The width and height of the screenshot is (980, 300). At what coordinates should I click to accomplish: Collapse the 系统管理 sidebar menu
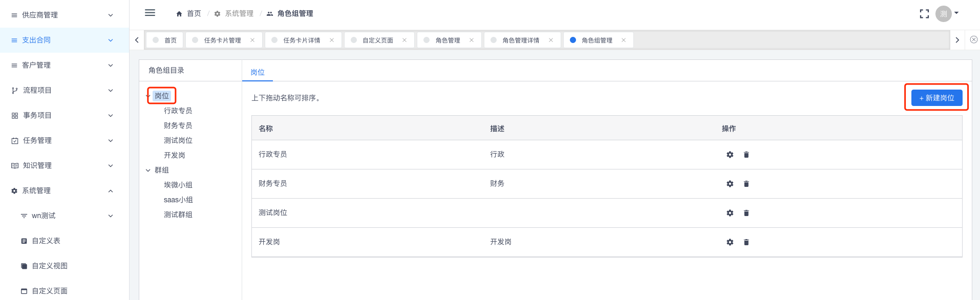point(65,190)
